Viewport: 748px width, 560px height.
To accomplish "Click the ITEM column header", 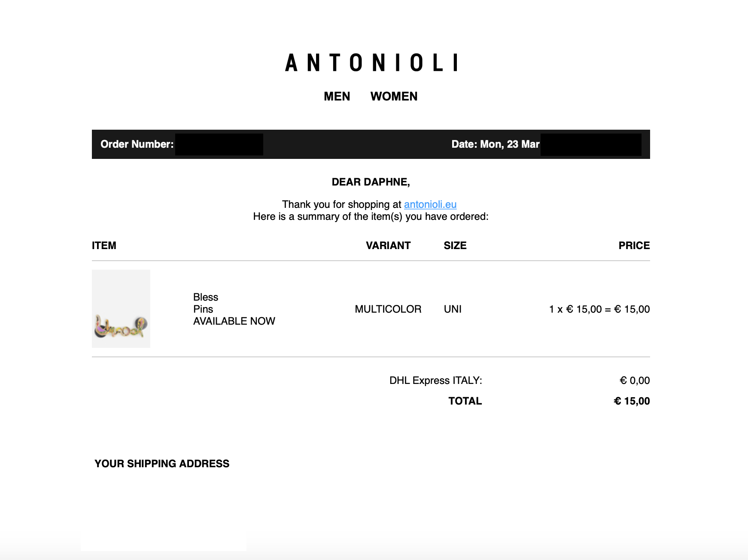I will pyautogui.click(x=104, y=246).
